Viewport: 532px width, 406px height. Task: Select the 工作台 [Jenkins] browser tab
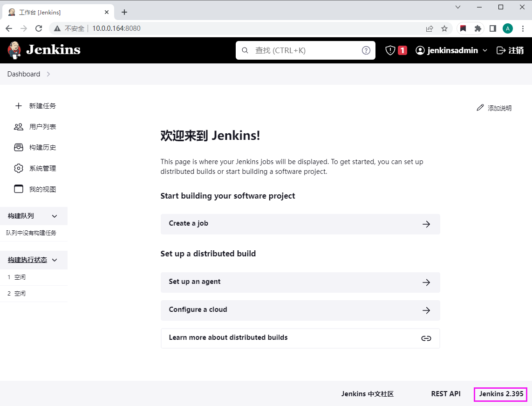[x=58, y=12]
